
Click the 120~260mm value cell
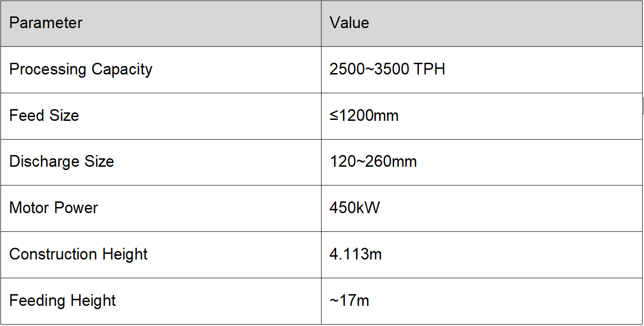(x=482, y=162)
